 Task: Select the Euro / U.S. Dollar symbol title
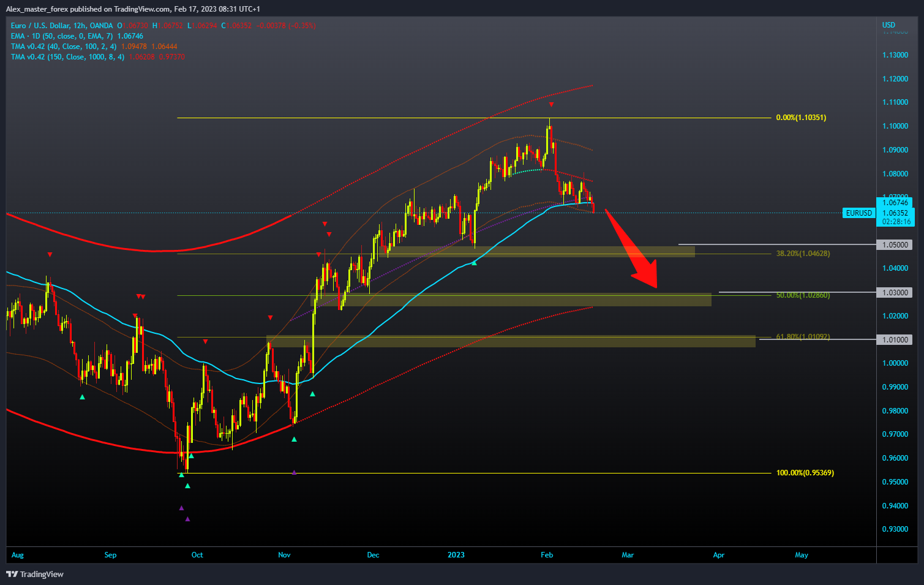(x=62, y=26)
